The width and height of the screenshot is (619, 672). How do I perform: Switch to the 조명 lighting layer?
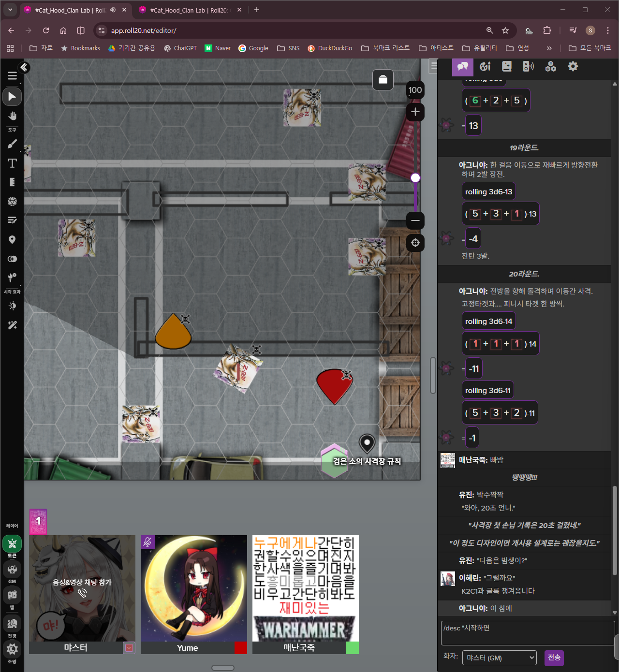click(12, 649)
